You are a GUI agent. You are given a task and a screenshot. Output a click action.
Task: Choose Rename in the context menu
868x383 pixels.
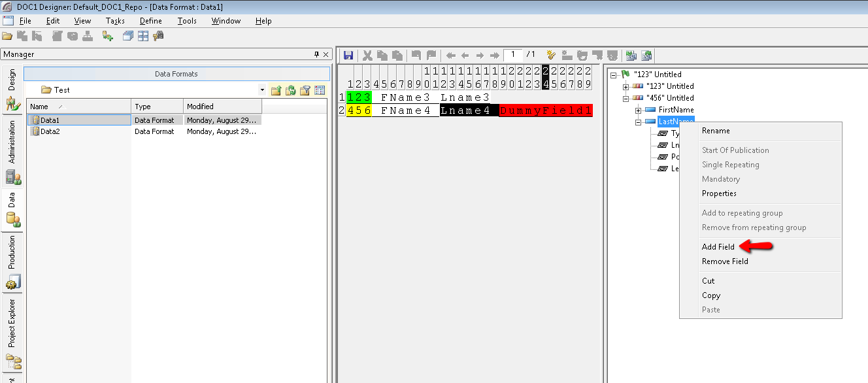(716, 130)
